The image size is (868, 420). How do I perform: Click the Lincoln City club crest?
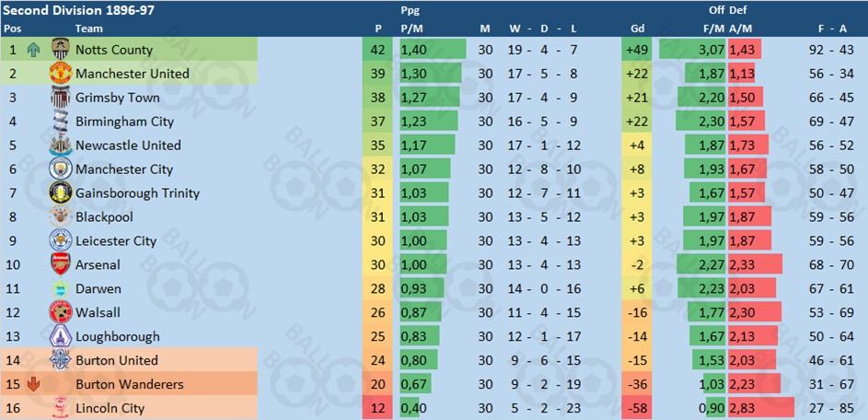pos(60,408)
